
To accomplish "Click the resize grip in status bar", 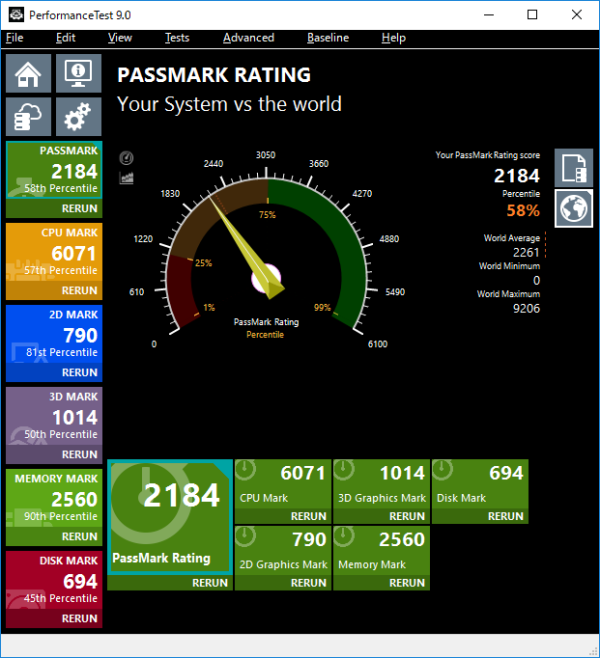I will pyautogui.click(x=593, y=651).
